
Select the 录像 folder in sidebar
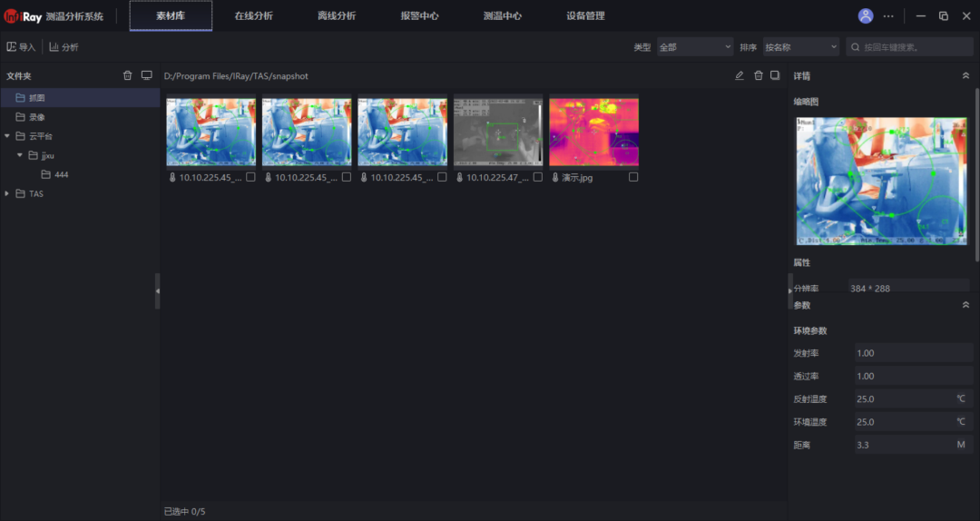(x=36, y=117)
